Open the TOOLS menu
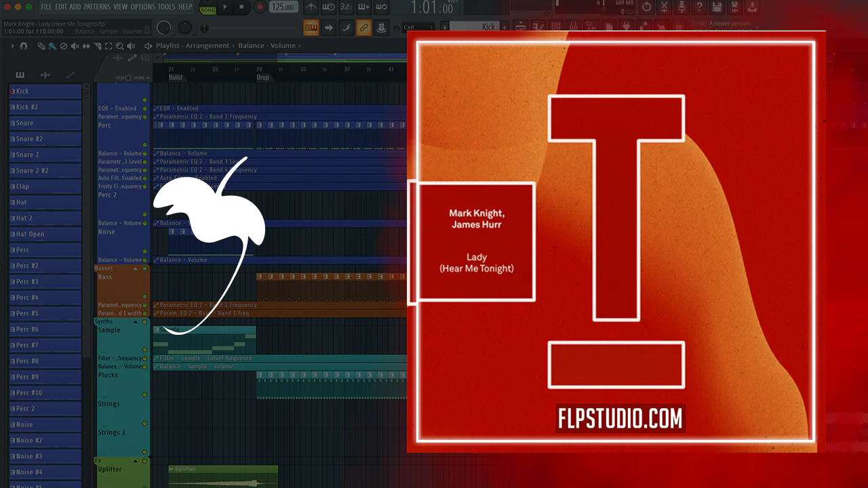The height and width of the screenshot is (488, 868). (167, 7)
